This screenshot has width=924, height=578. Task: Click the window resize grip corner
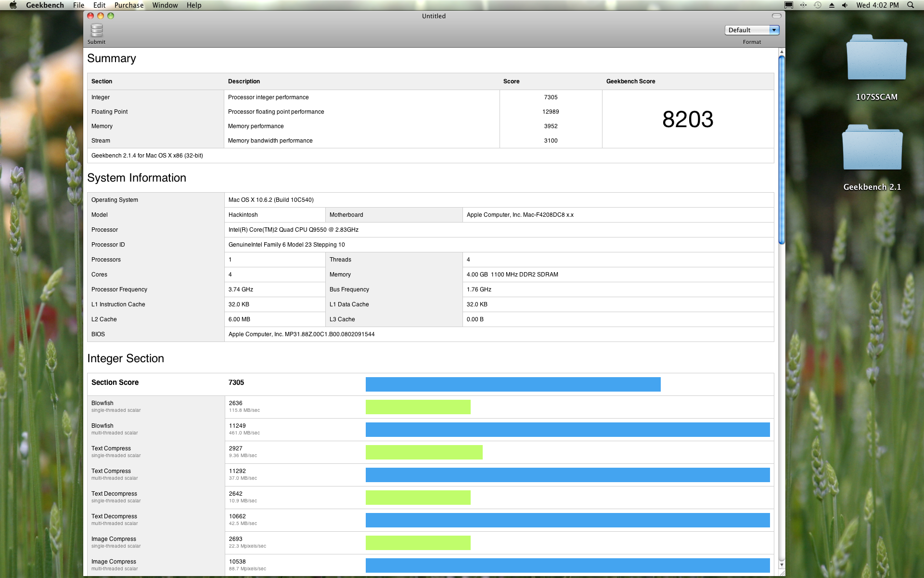782,573
